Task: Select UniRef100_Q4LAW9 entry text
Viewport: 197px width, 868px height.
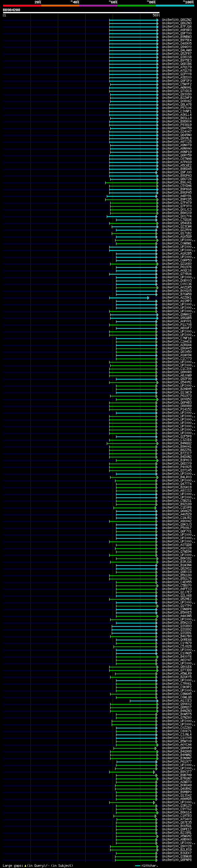Action: (177, 50)
